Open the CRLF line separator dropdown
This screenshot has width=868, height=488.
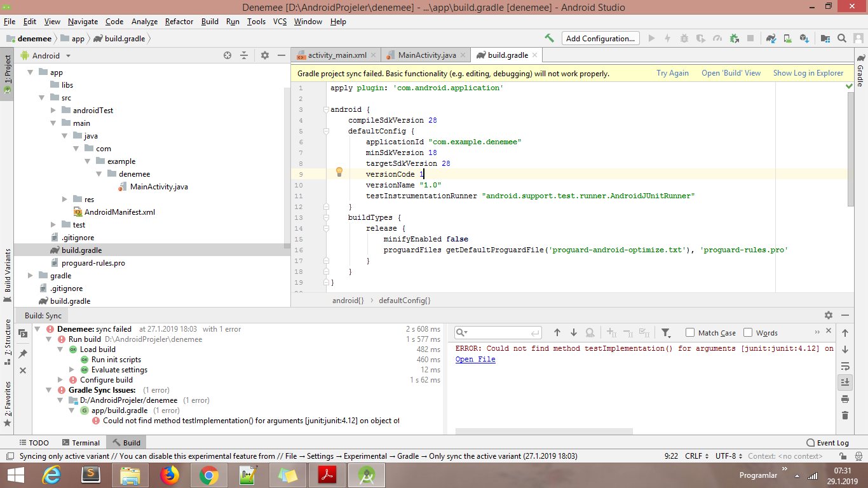coord(696,456)
